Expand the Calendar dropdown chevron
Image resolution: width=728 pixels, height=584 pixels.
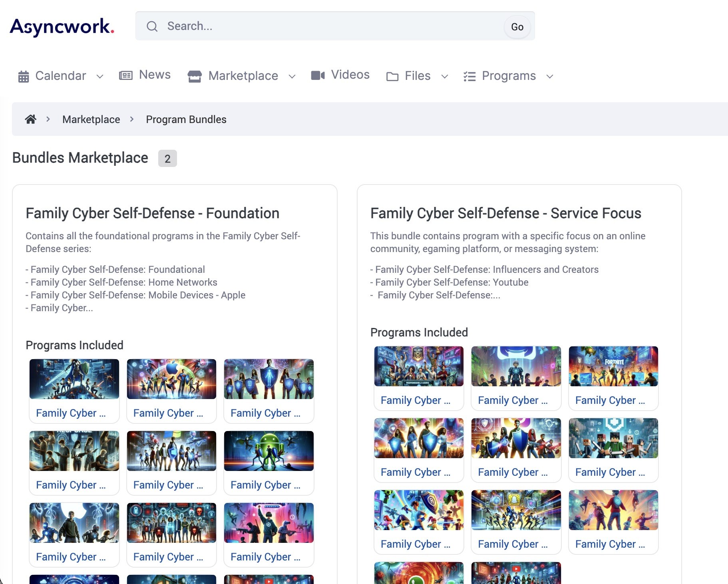click(x=100, y=76)
